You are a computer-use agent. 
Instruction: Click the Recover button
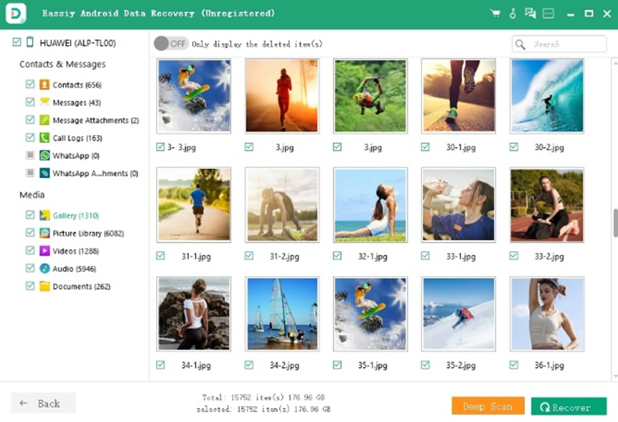568,406
